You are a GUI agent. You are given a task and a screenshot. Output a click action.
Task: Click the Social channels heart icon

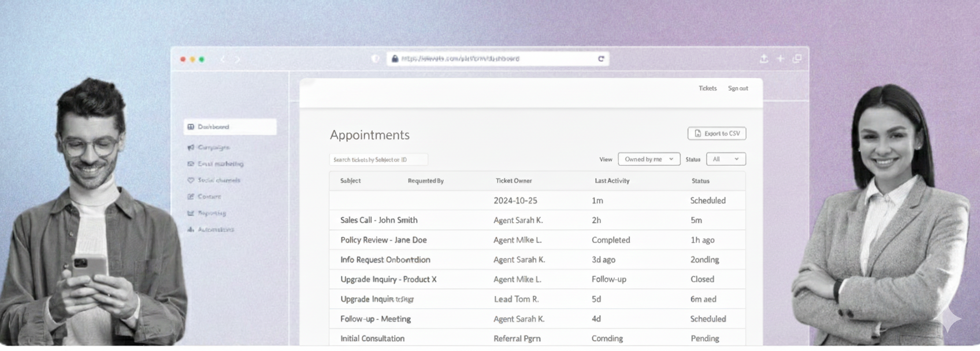click(191, 180)
